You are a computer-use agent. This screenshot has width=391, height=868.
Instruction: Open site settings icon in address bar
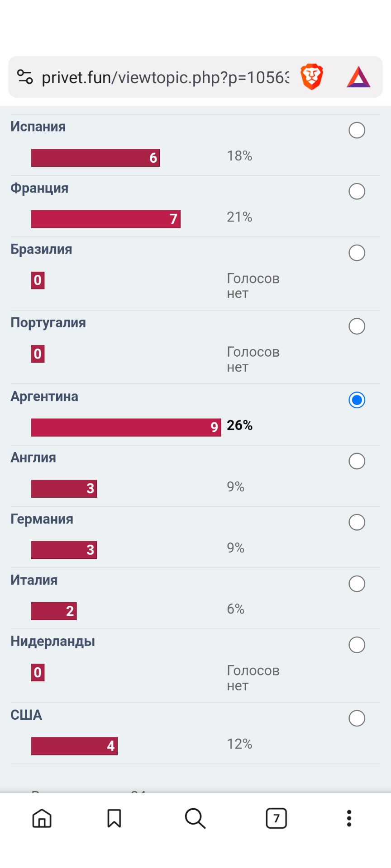coord(25,77)
